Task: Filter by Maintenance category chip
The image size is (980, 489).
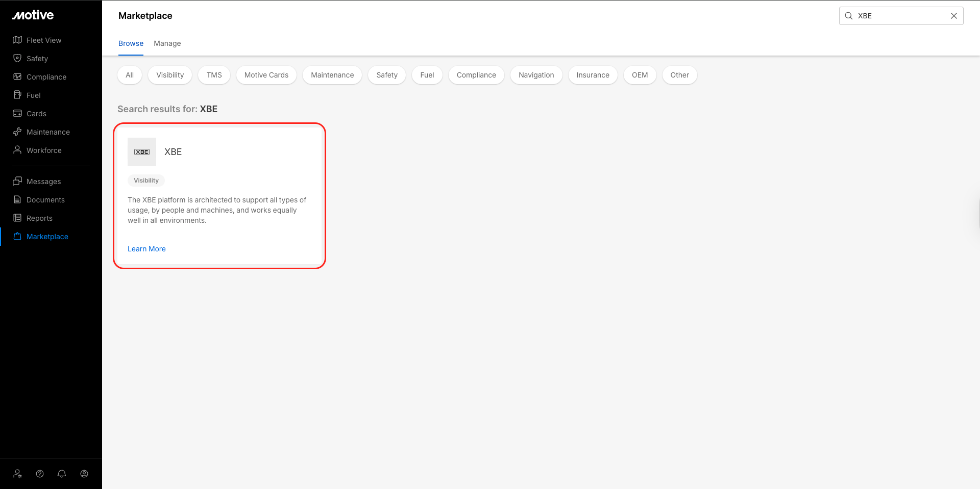Action: point(332,75)
